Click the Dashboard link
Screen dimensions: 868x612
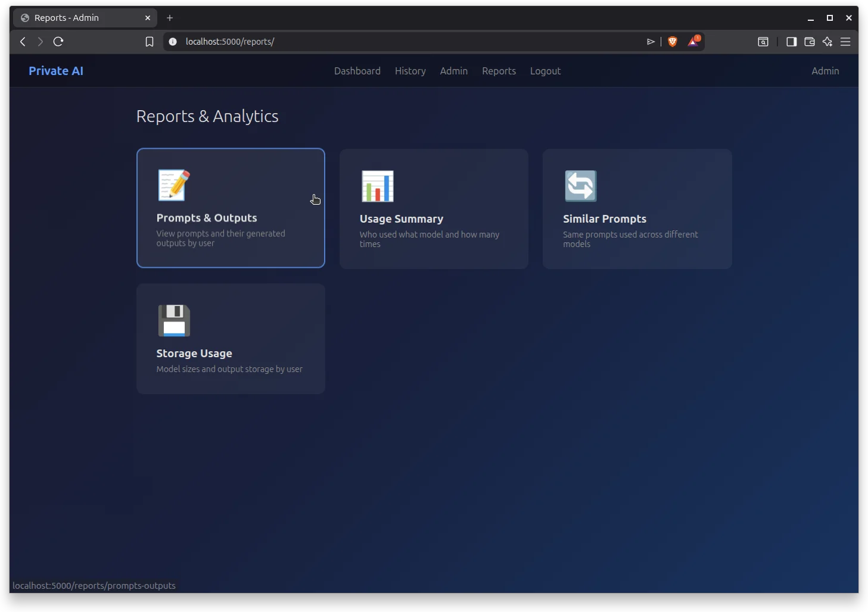click(357, 71)
